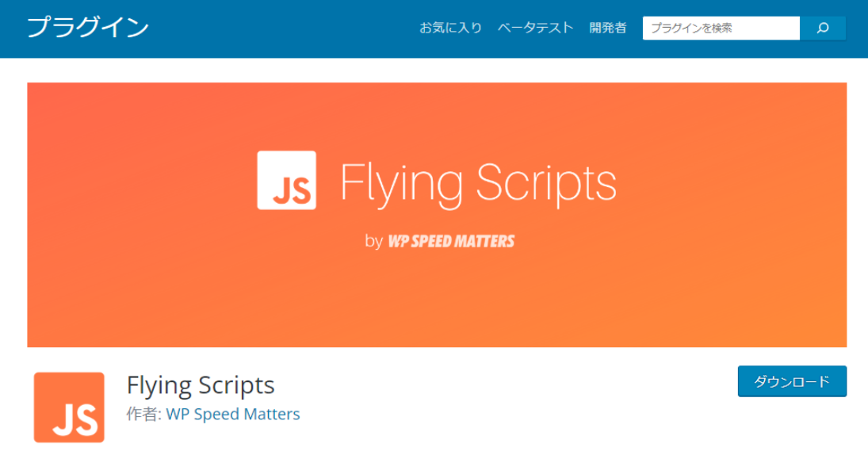Click the small JS badge next to the plugin title
This screenshot has width=868, height=459.
[71, 407]
